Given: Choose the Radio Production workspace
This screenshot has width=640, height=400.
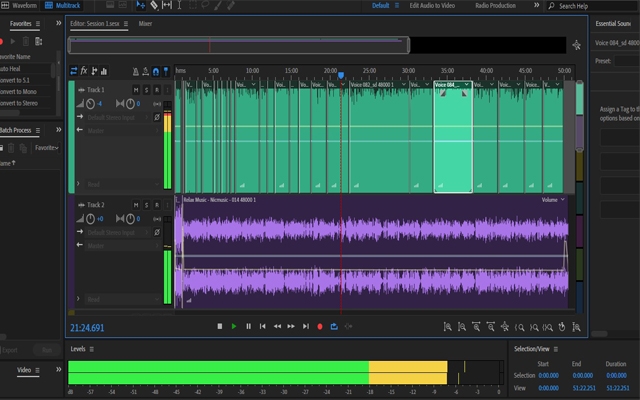Looking at the screenshot, I should point(496,6).
